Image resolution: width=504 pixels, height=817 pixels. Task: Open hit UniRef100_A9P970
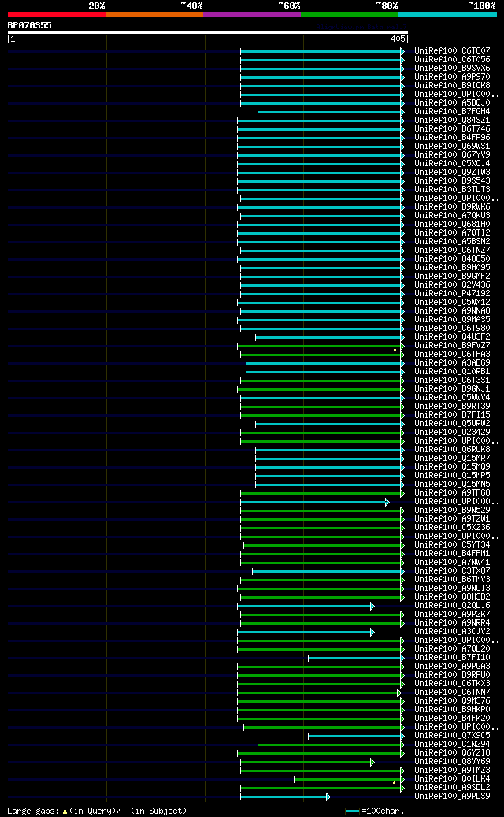pos(452,77)
